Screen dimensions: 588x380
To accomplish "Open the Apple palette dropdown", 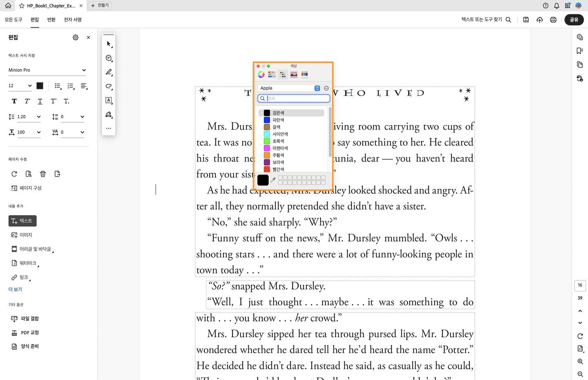I will coord(289,88).
